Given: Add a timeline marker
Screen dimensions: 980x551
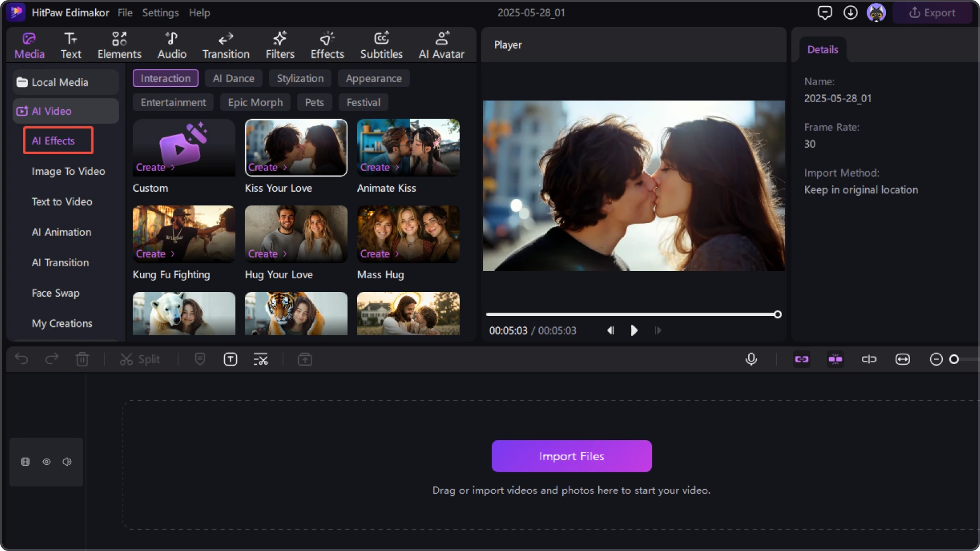Looking at the screenshot, I should pyautogui.click(x=200, y=359).
